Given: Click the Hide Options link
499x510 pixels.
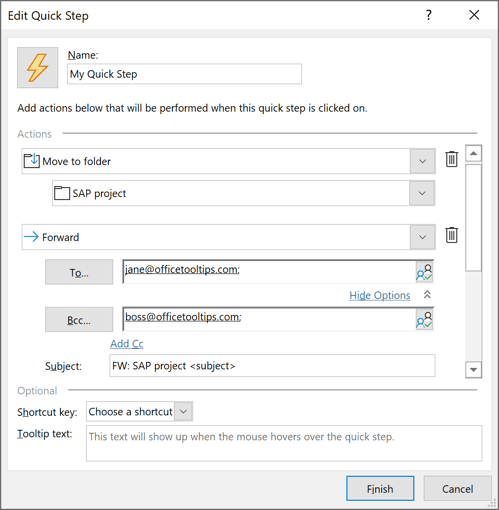Looking at the screenshot, I should pyautogui.click(x=380, y=295).
